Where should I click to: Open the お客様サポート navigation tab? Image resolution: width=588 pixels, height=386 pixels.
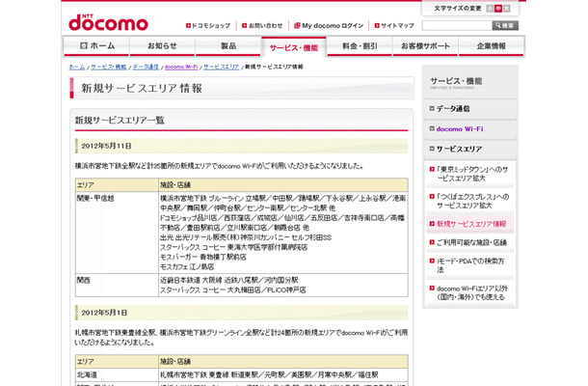pos(425,46)
